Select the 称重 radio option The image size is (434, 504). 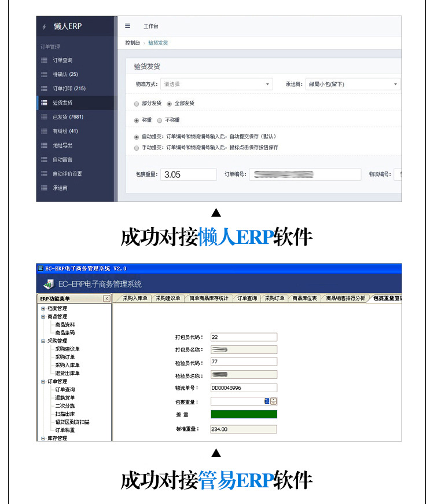pyautogui.click(x=137, y=120)
